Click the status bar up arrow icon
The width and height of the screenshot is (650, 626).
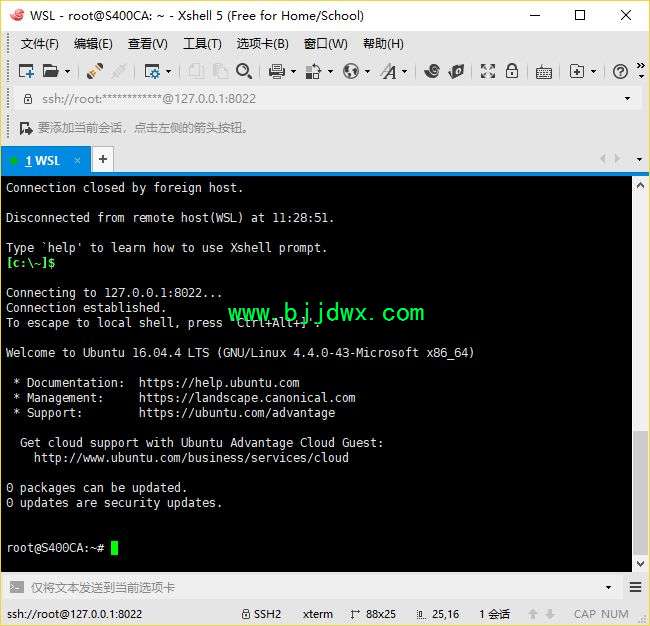tap(533, 614)
